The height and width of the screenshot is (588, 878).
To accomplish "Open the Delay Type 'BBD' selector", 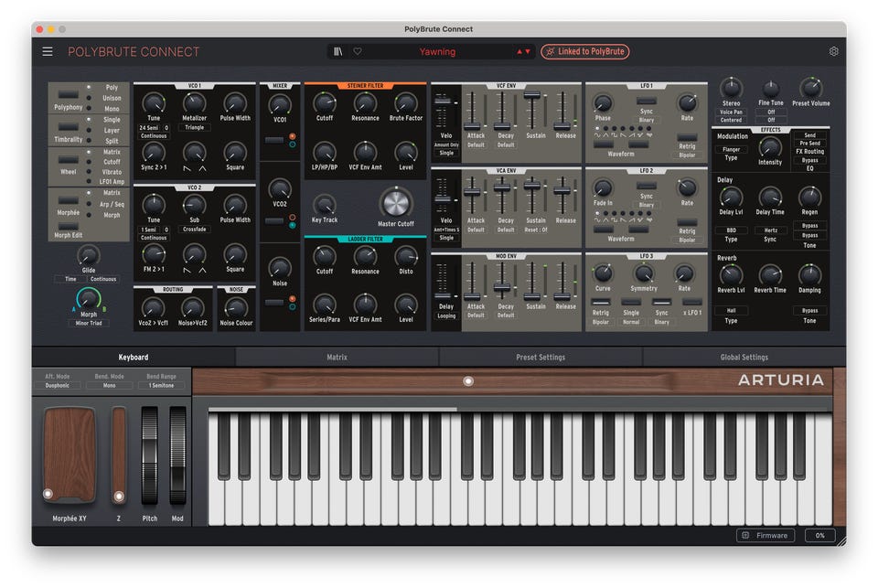I will pos(731,230).
